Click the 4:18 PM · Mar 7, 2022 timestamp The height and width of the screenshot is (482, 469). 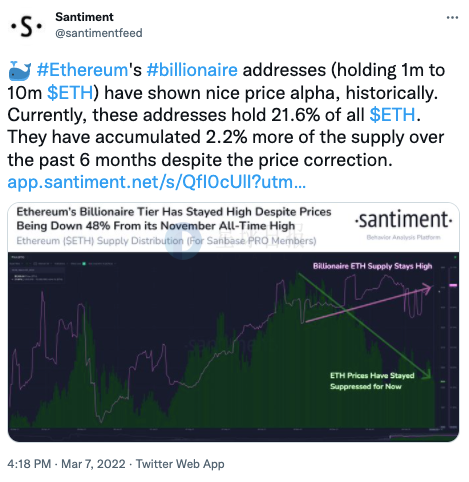point(66,464)
